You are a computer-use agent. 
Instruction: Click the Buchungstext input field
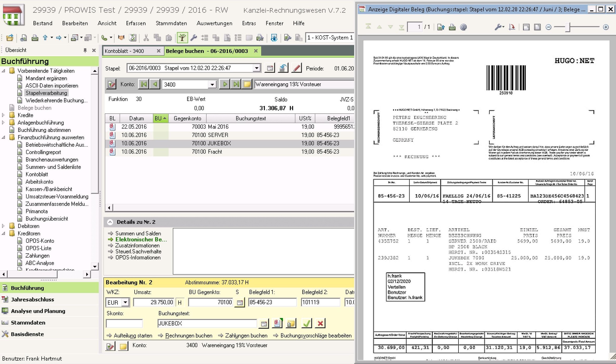[207, 323]
